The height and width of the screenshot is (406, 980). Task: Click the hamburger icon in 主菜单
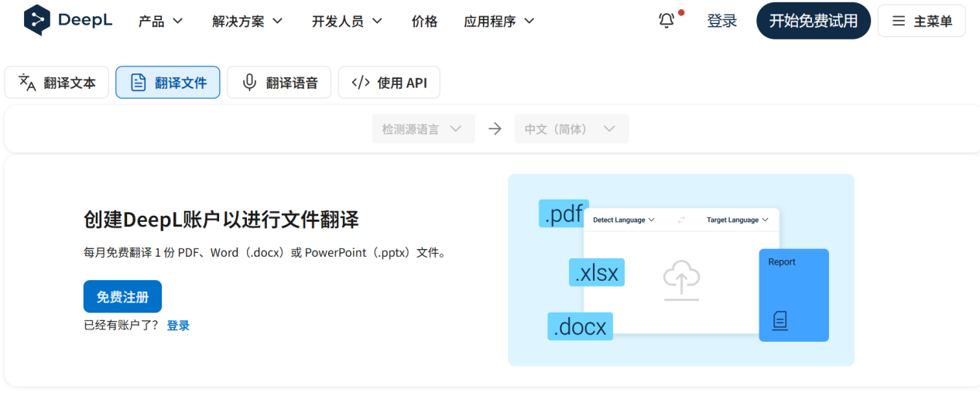pyautogui.click(x=899, y=21)
